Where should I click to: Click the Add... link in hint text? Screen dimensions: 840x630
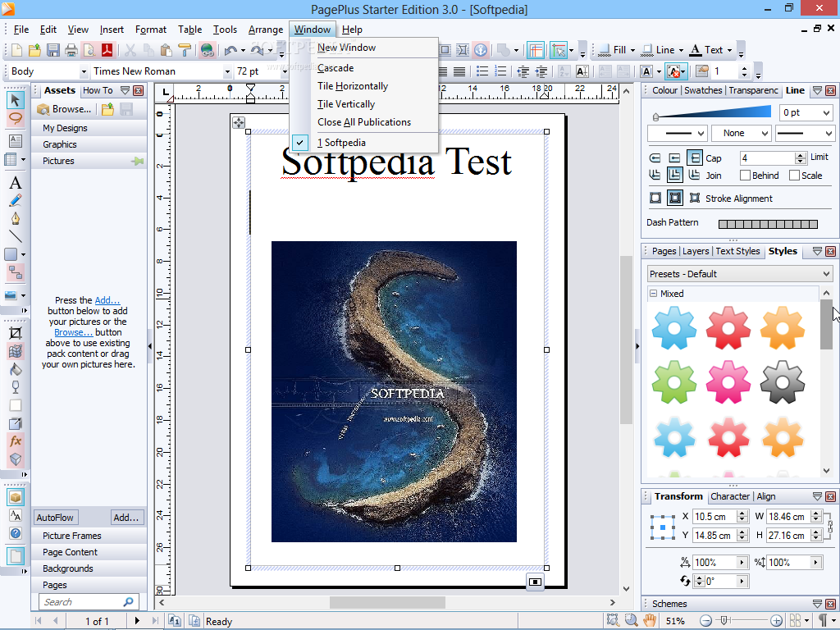click(107, 300)
